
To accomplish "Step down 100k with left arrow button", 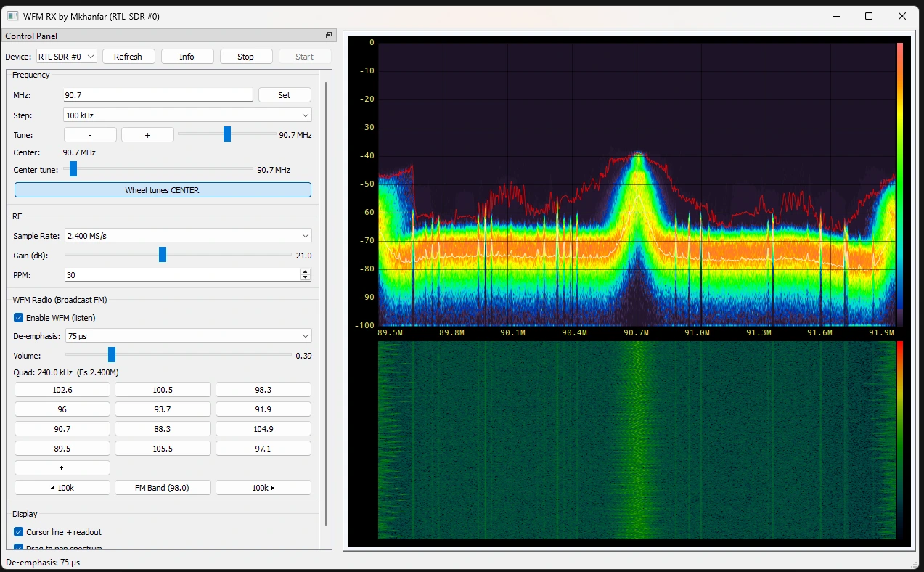I will (x=62, y=488).
